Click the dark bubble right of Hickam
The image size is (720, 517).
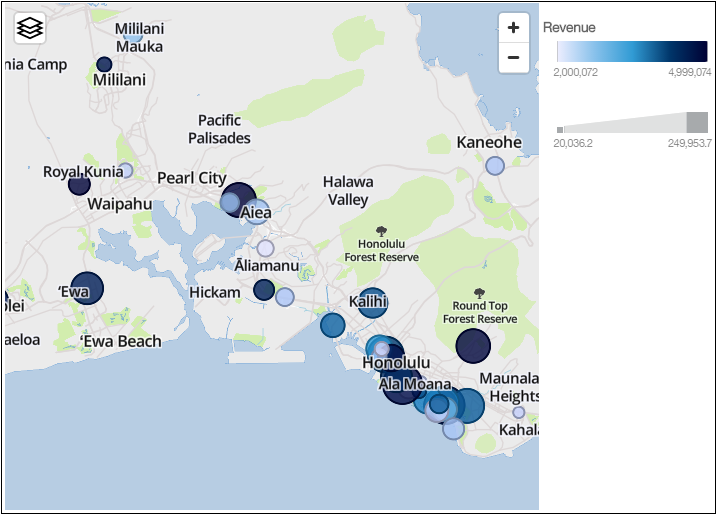tap(264, 290)
